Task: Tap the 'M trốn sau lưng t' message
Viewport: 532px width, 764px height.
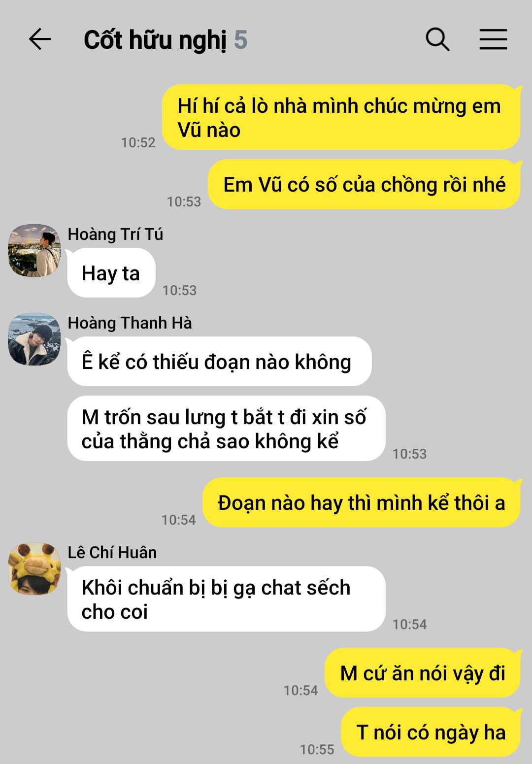Action: [x=226, y=429]
